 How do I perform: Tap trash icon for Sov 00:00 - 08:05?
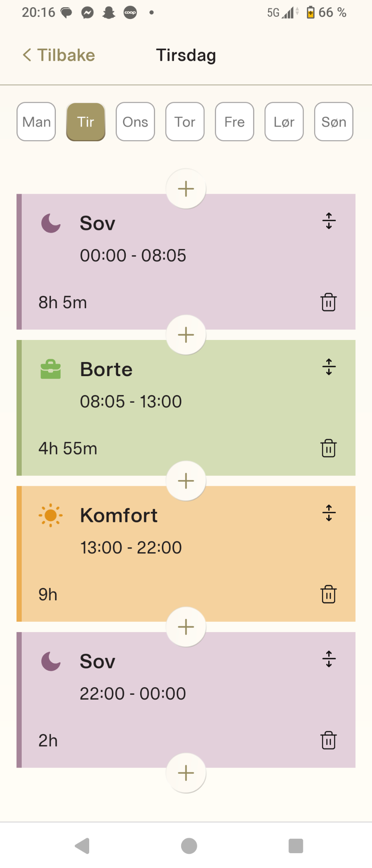click(x=328, y=302)
